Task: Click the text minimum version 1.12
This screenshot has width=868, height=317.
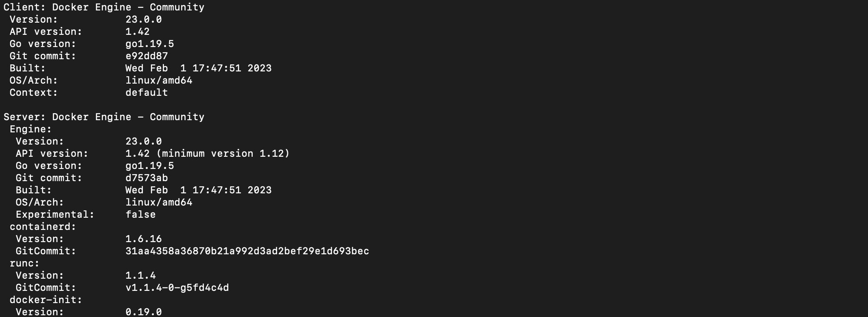Action: coord(222,154)
